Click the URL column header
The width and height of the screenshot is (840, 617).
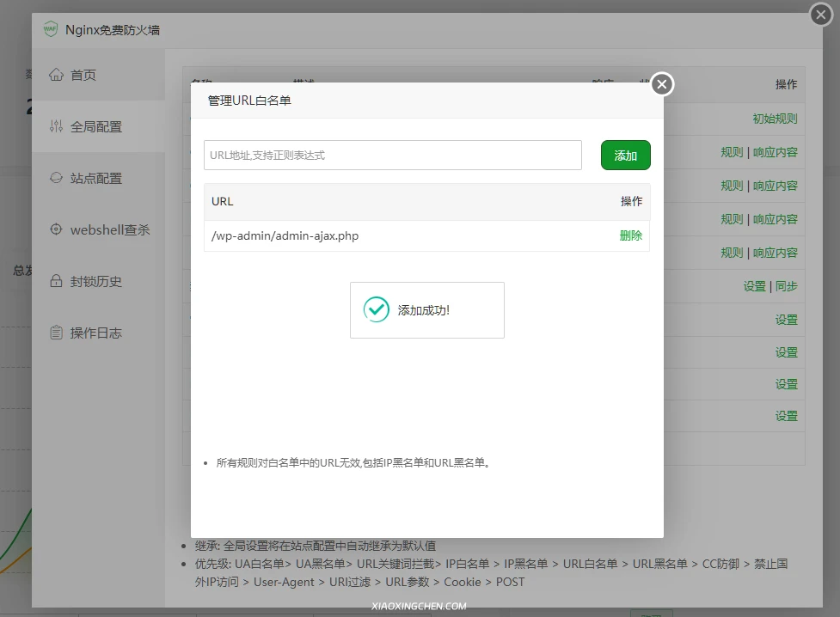223,201
